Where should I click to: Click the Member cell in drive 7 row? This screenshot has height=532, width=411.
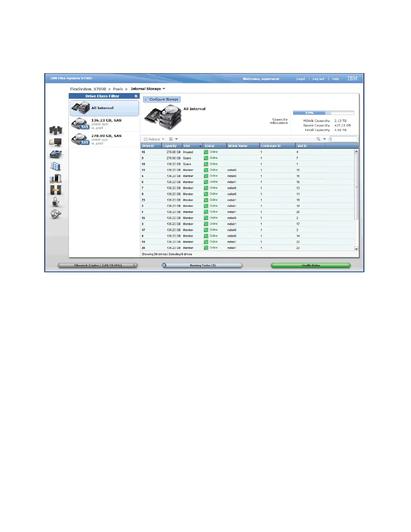(188, 188)
